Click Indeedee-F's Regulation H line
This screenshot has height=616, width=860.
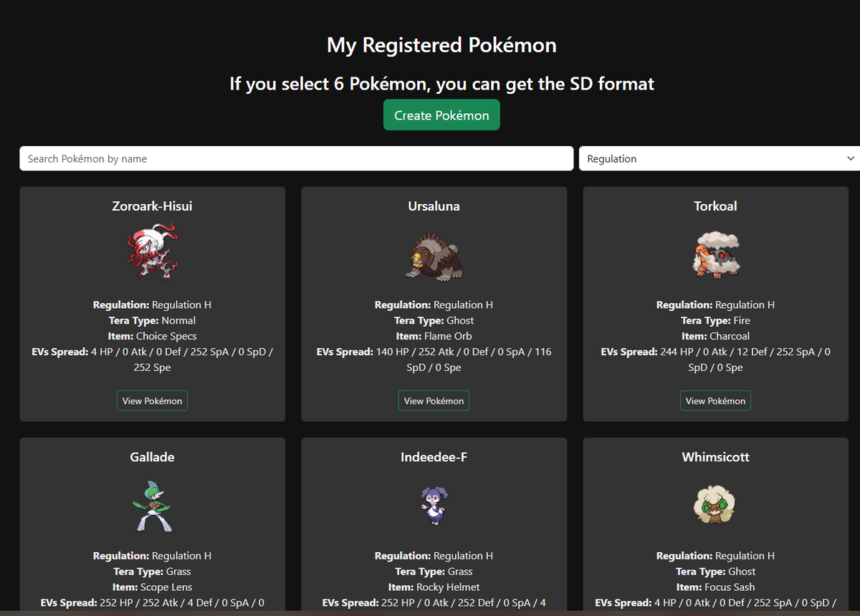(434, 556)
